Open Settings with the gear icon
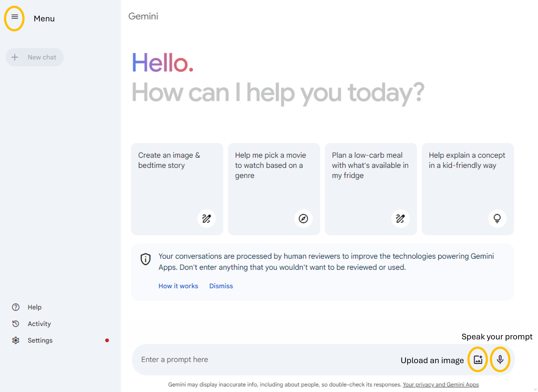Image resolution: width=538 pixels, height=392 pixels. click(x=15, y=340)
